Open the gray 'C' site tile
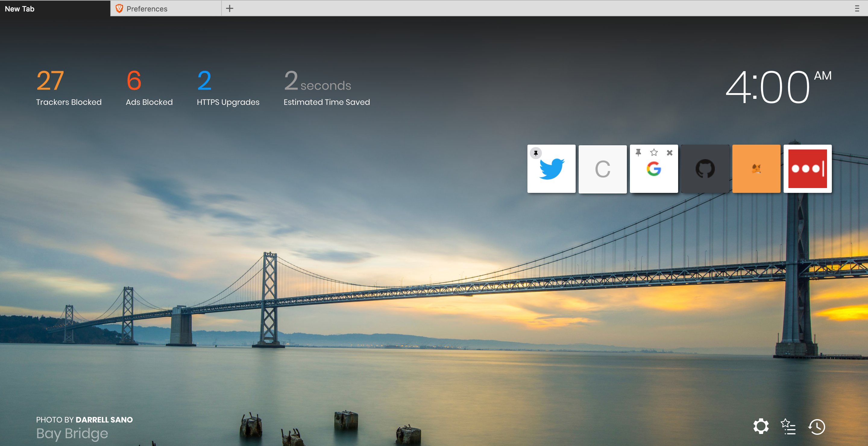 click(602, 169)
